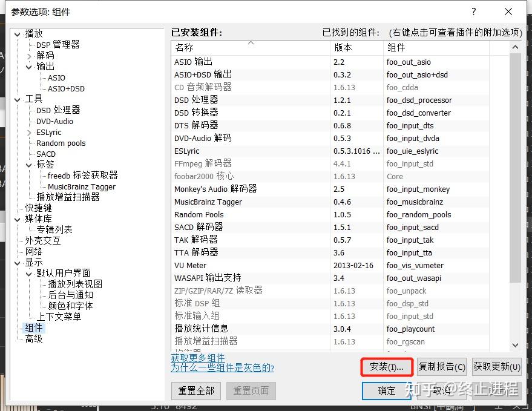This screenshot has width=532, height=411.
Task: Open the 安装(I)... install component button
Action: pos(386,367)
